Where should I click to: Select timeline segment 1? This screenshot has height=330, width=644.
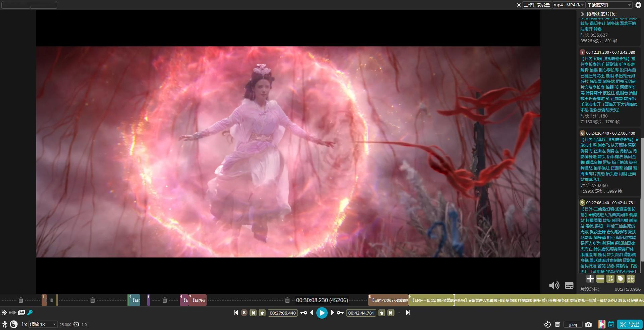pos(44,300)
